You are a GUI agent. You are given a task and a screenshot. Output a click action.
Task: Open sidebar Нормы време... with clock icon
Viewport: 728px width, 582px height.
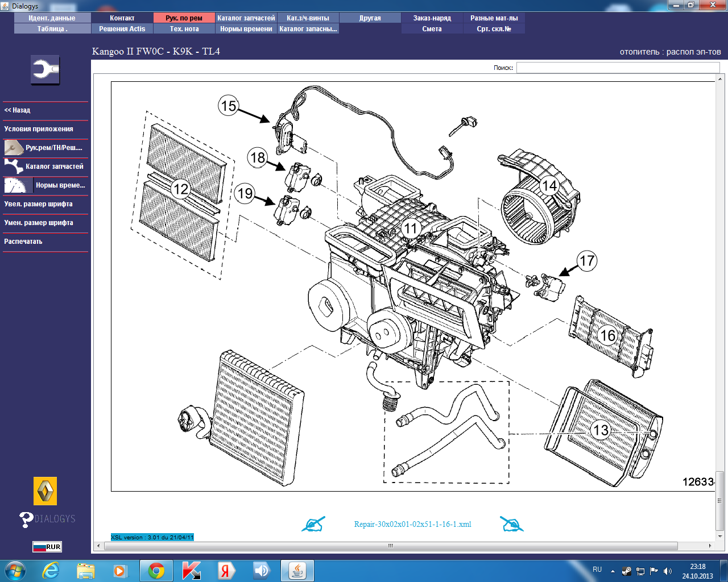tap(45, 185)
